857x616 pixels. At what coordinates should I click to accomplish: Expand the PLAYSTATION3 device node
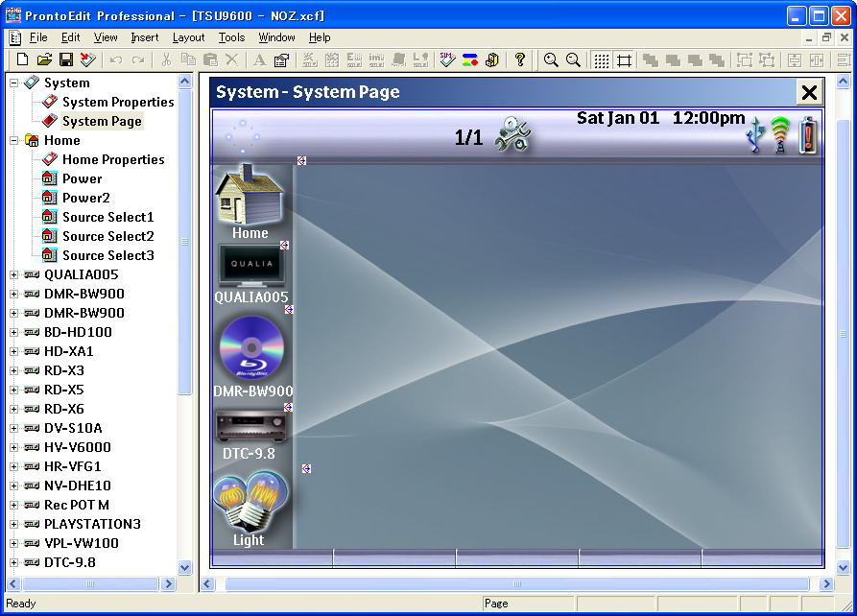point(14,525)
